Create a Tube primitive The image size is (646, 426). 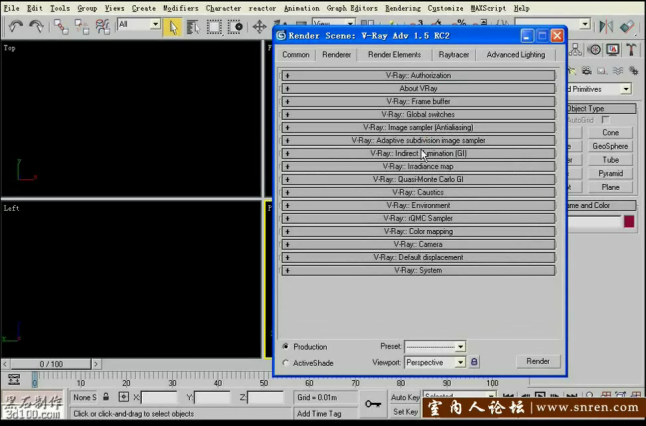[x=611, y=160]
